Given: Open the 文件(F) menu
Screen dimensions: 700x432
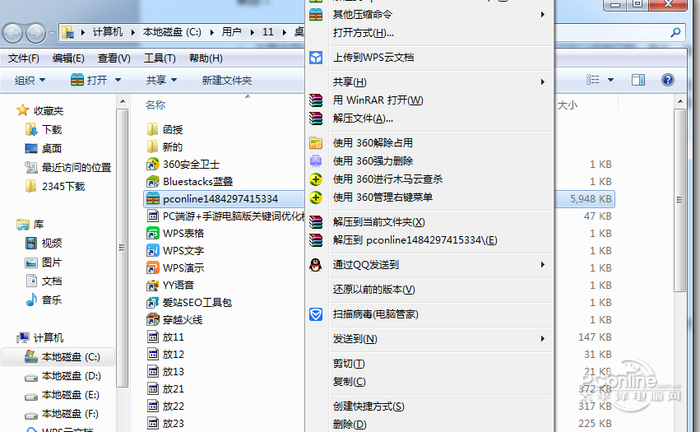Looking at the screenshot, I should [x=23, y=58].
